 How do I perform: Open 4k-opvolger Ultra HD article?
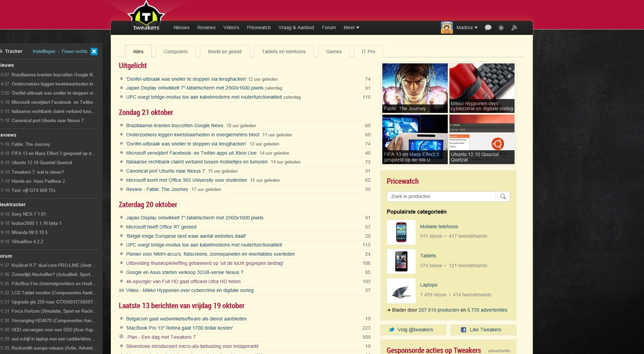coord(183,281)
